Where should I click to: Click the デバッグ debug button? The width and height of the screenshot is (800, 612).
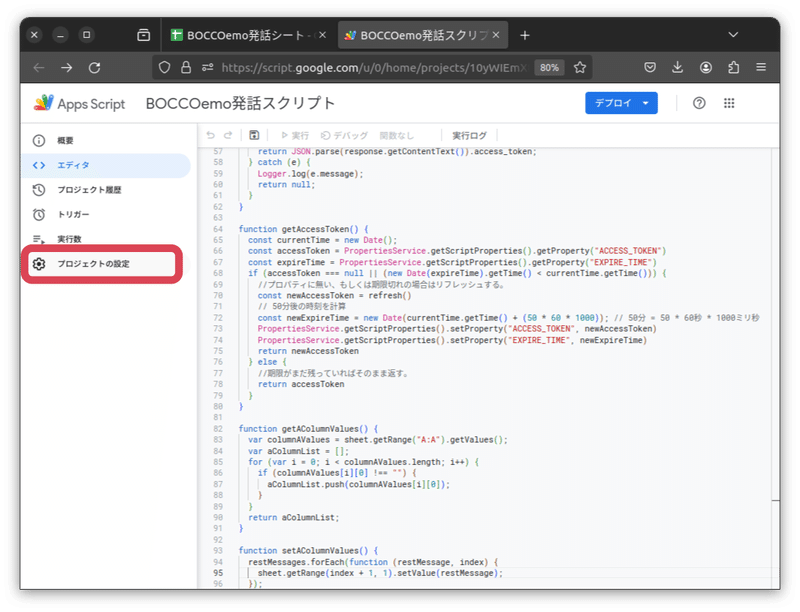[x=344, y=135]
